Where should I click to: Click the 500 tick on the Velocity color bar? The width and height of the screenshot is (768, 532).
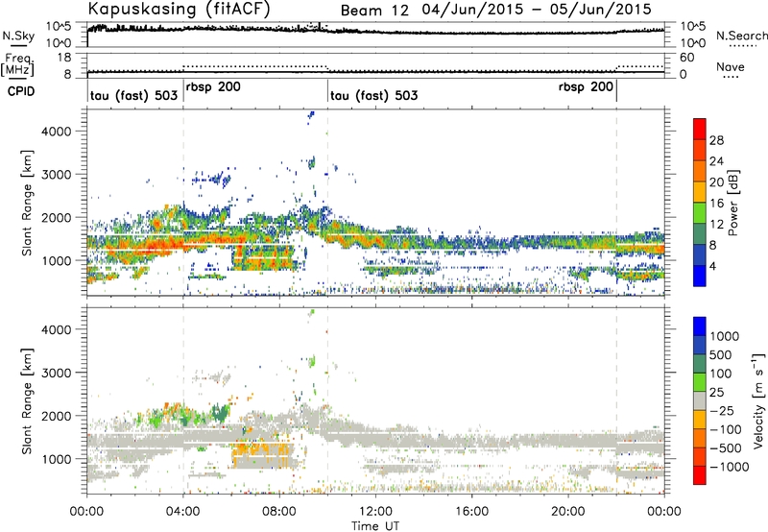[x=721, y=354]
